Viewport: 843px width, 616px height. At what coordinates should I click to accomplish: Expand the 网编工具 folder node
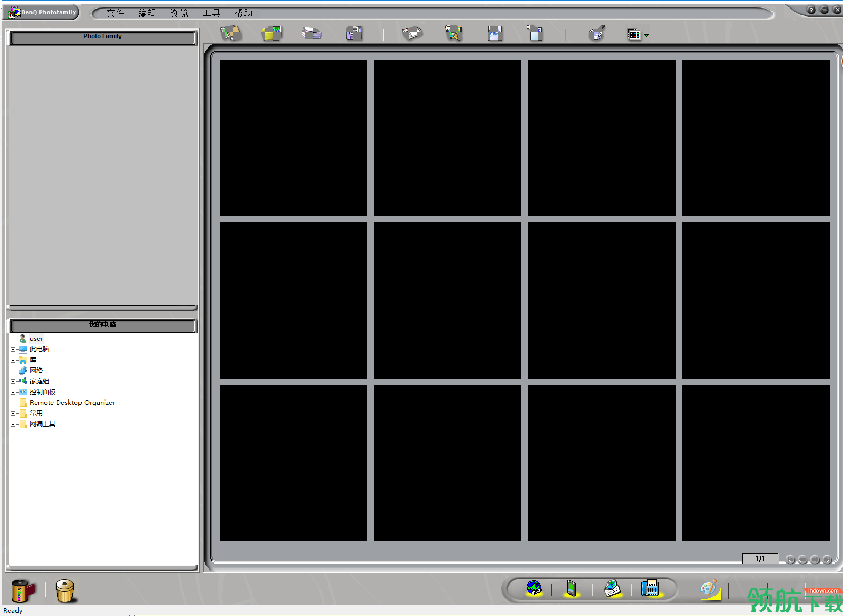coord(13,424)
